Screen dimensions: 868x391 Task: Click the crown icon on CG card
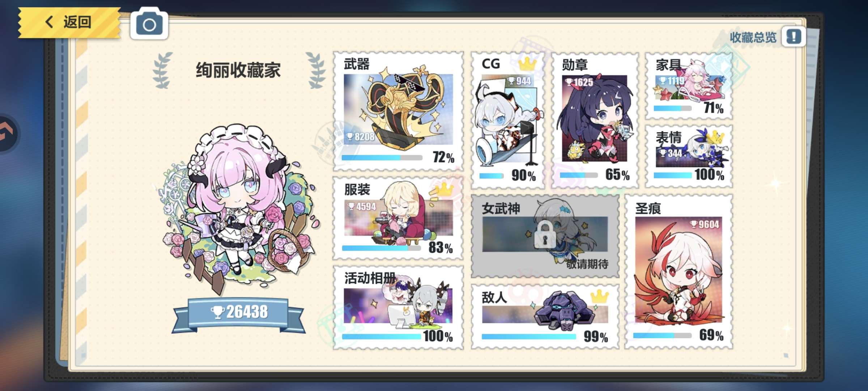[x=528, y=64]
